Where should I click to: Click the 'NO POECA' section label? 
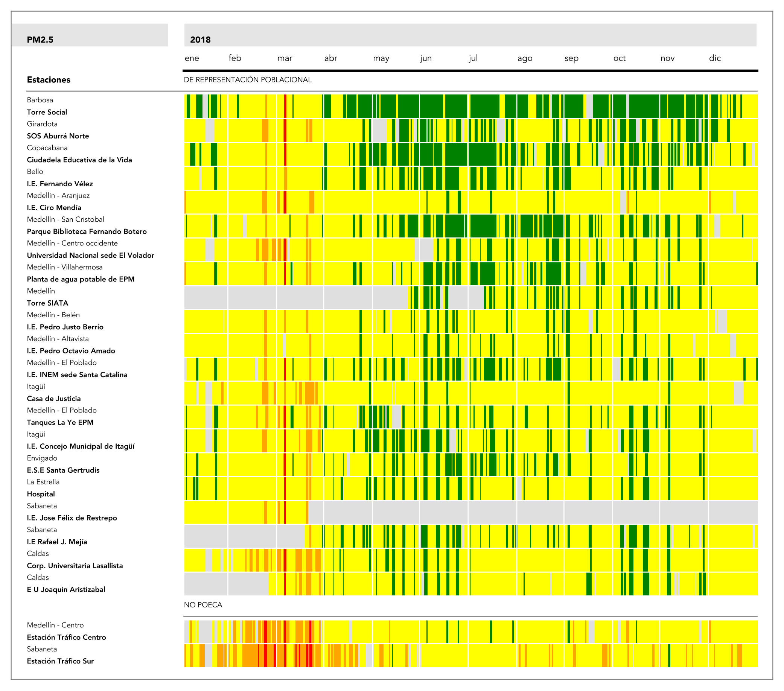tap(203, 605)
